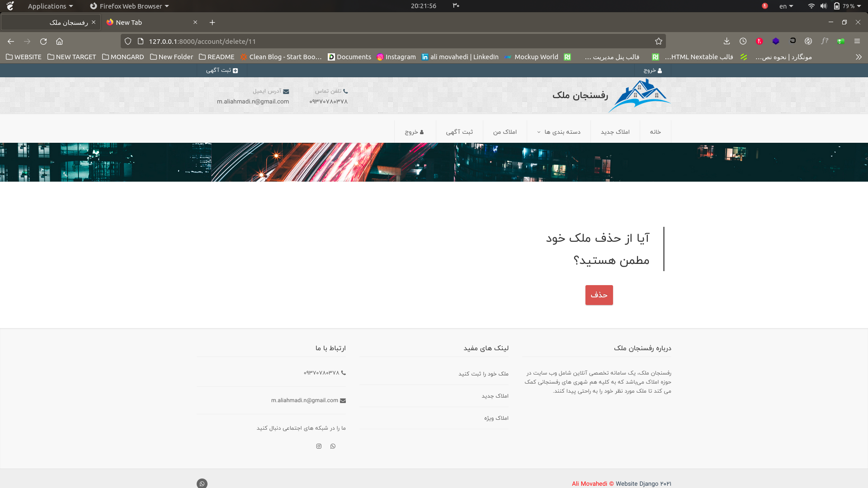Click the ملک خود را ثبت کنید footer link

483,374
